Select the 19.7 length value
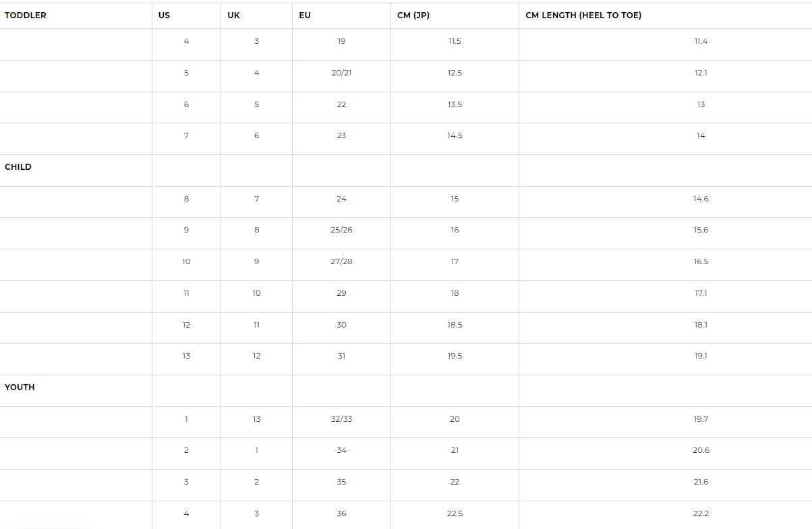Viewport: 812px width, 529px height. coord(701,419)
